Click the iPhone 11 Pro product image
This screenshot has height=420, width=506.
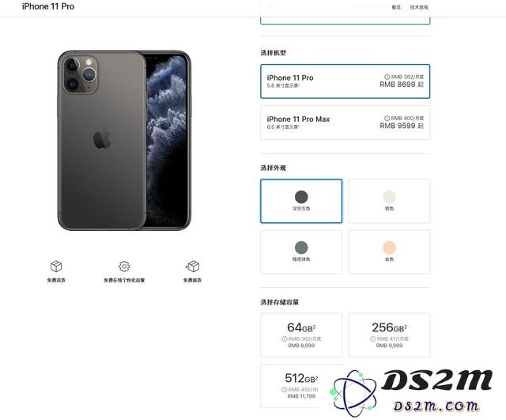(124, 141)
